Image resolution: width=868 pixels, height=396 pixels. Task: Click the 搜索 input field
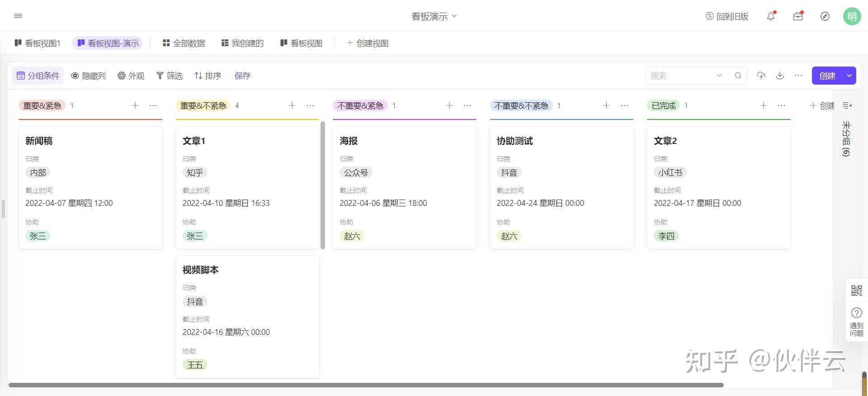point(680,76)
